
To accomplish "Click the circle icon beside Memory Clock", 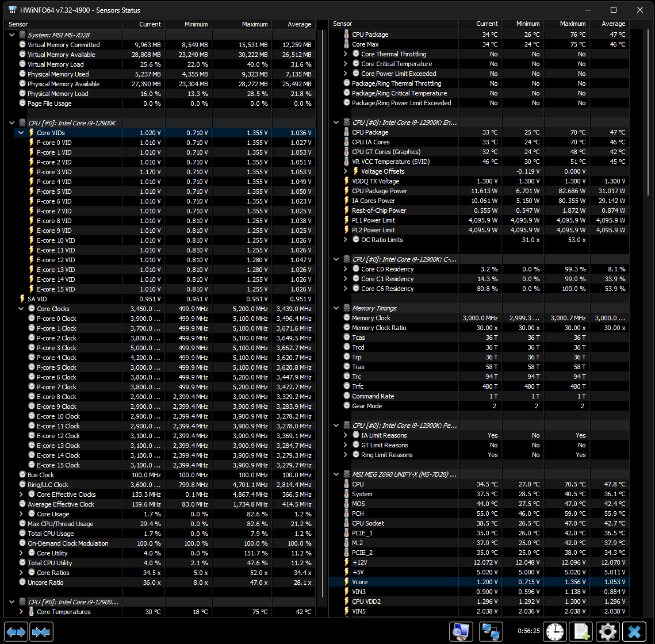I will (347, 317).
